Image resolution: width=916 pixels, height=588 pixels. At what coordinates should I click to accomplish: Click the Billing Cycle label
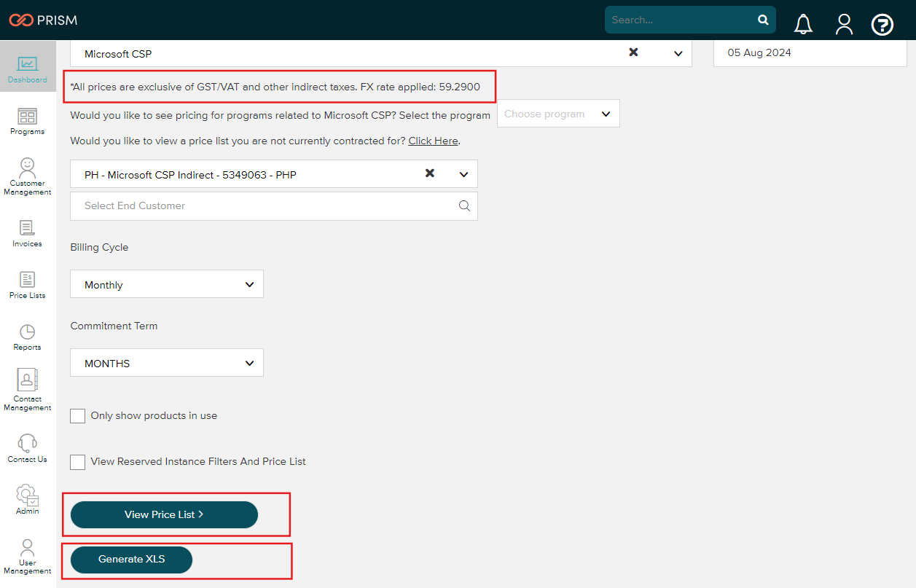coord(99,247)
